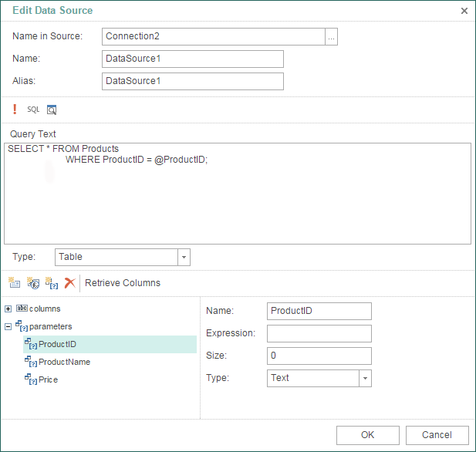Select the Price parameter

(x=49, y=379)
